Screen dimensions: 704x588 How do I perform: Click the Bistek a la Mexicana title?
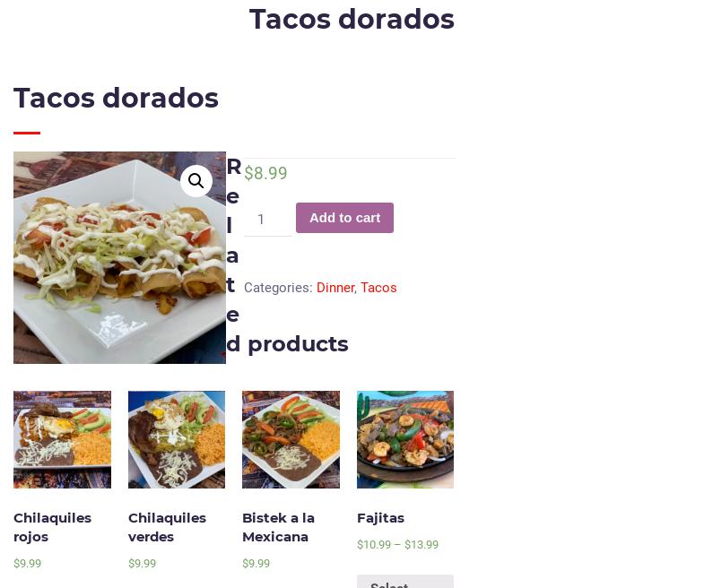[x=278, y=527]
